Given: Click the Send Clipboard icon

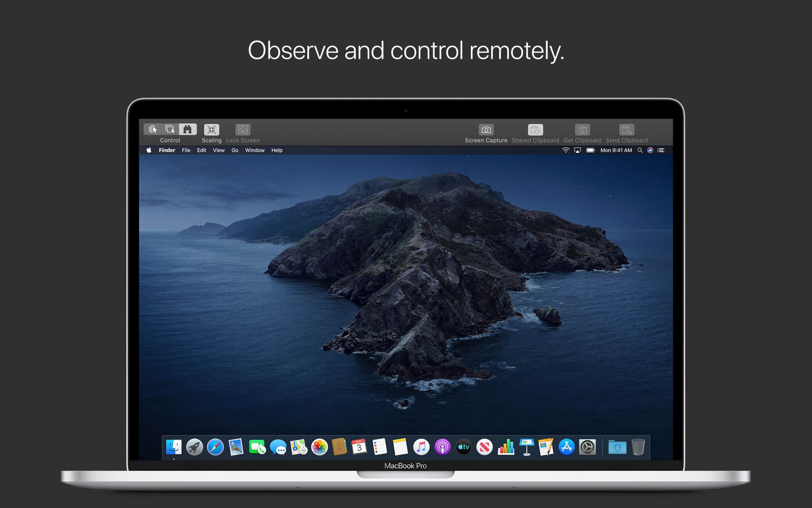Looking at the screenshot, I should click(626, 130).
